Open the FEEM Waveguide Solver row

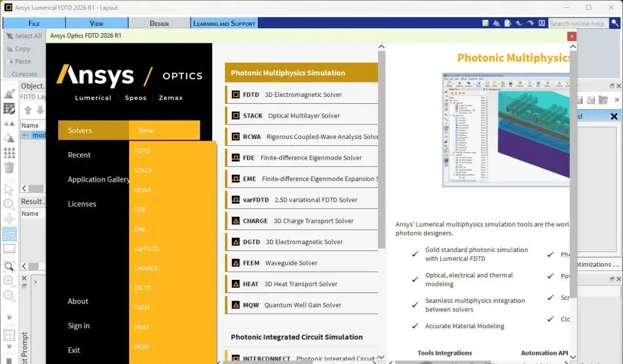pyautogui.click(x=302, y=263)
